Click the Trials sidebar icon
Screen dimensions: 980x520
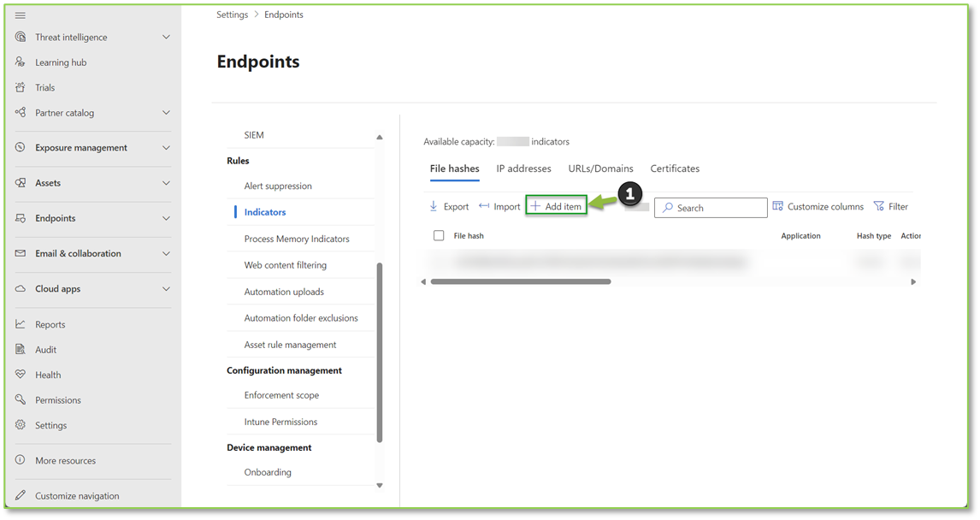pyautogui.click(x=19, y=86)
